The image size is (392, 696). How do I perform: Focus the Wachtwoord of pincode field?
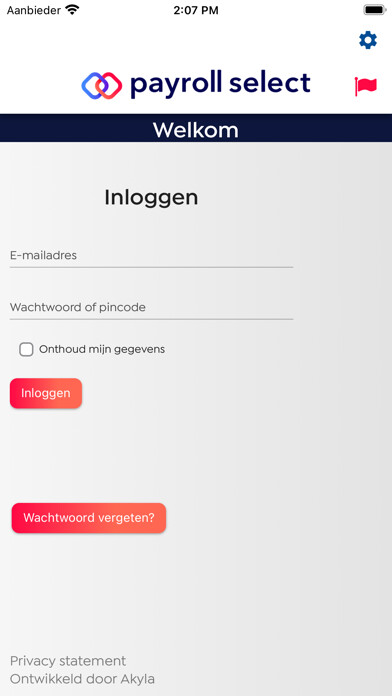tap(151, 308)
